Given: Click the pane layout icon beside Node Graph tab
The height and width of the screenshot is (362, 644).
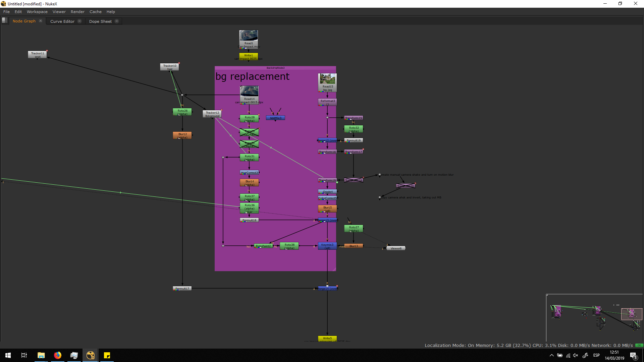Looking at the screenshot, I should click(4, 20).
